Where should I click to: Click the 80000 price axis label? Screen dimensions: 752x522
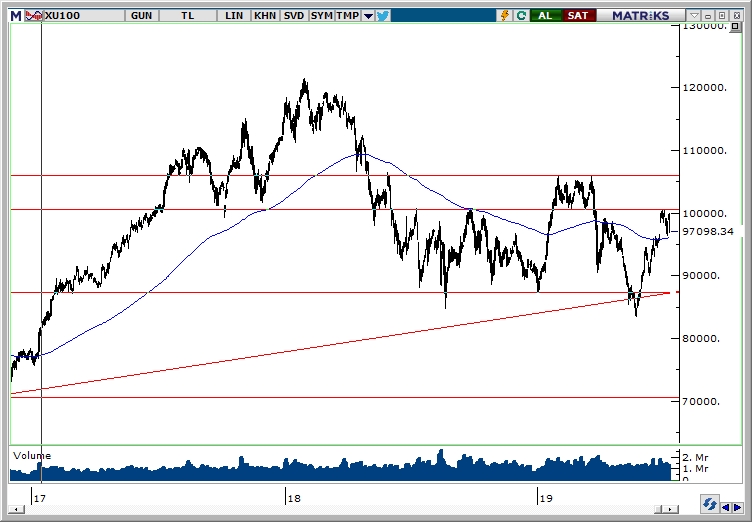pyautogui.click(x=701, y=338)
